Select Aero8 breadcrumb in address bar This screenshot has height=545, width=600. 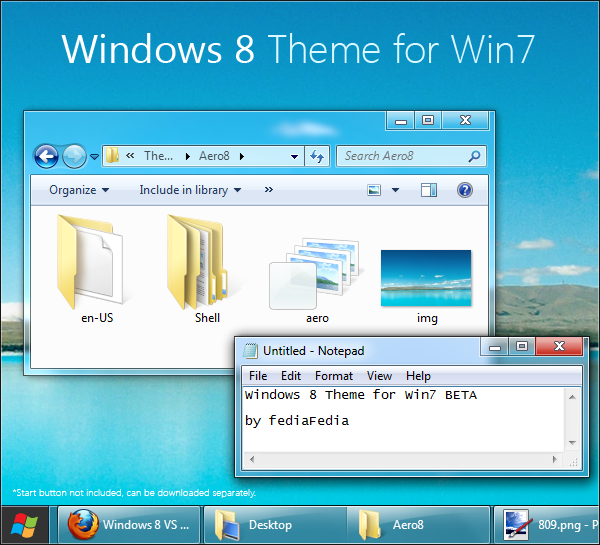214,156
